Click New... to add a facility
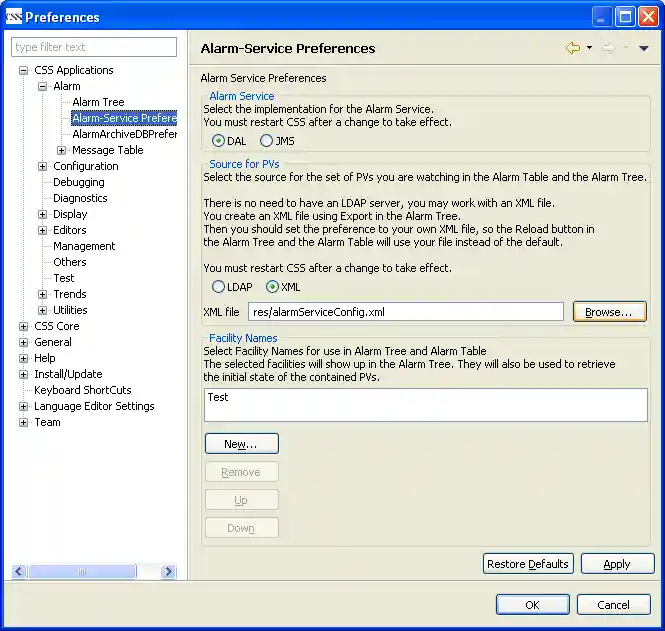This screenshot has width=665, height=631. [241, 444]
